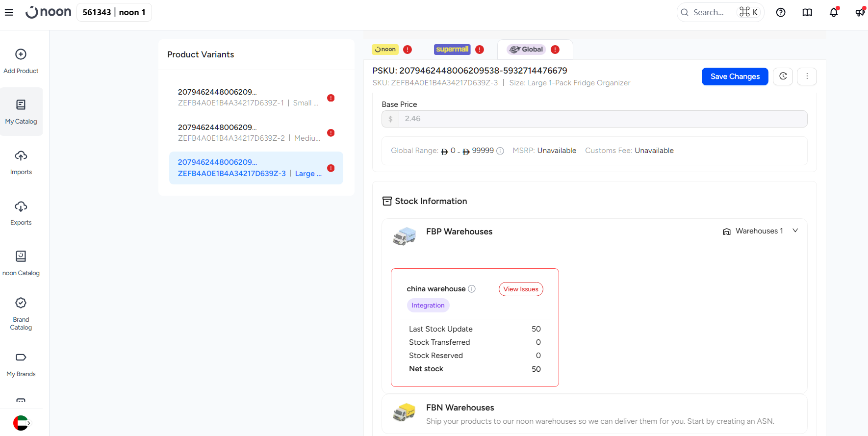The image size is (868, 436).
Task: Click the PSKU number text
Action: [x=470, y=71]
